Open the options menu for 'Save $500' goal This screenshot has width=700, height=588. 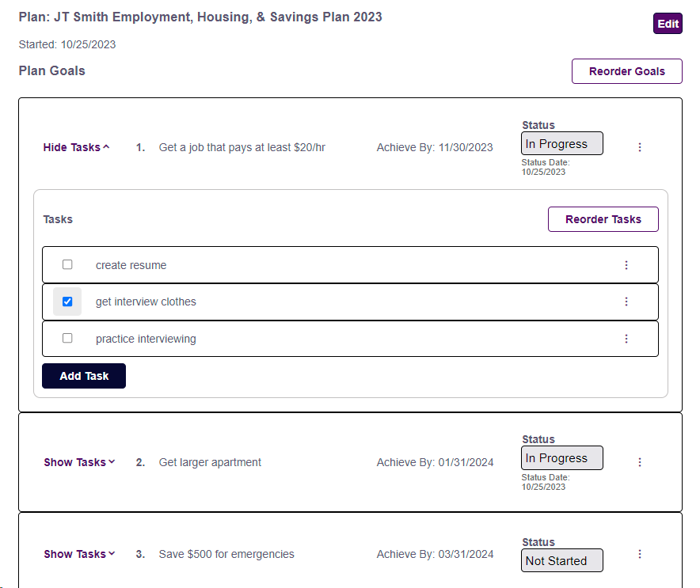(x=640, y=554)
